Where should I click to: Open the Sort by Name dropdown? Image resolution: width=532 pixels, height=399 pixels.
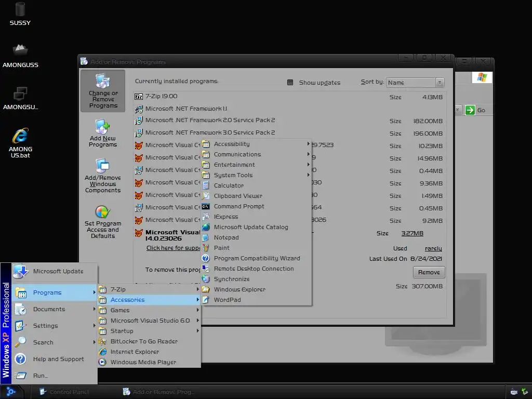coord(440,83)
